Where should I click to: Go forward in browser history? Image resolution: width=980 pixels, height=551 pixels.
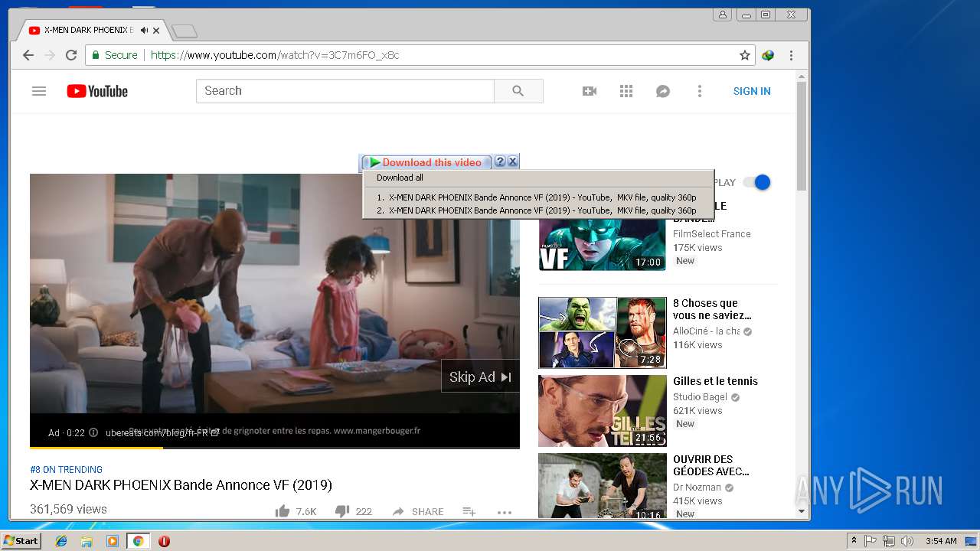50,55
